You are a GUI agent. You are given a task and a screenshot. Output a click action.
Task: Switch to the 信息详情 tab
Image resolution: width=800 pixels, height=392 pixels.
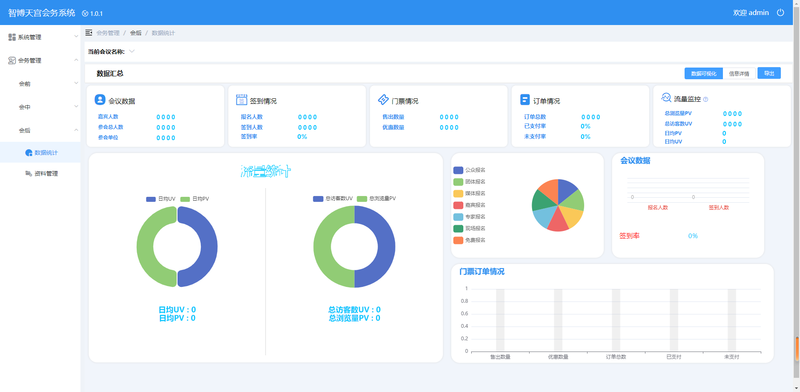pyautogui.click(x=739, y=74)
